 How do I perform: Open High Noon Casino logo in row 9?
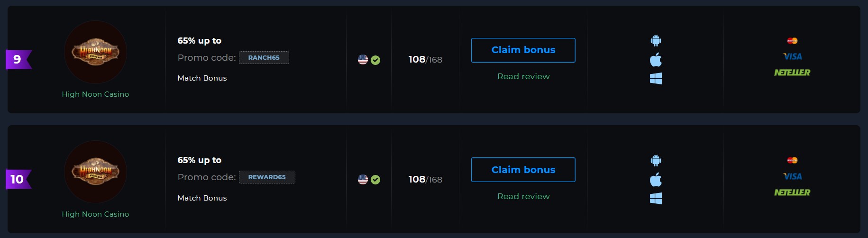[x=95, y=52]
